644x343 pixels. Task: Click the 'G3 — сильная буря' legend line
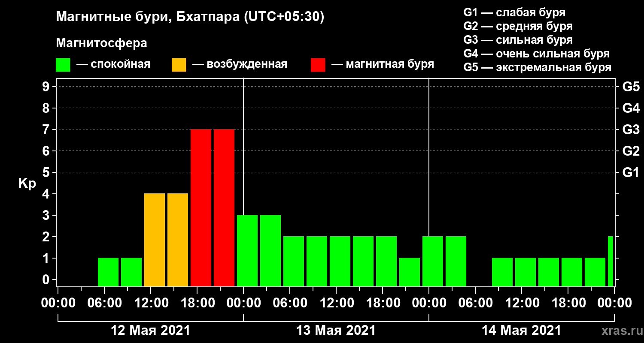click(518, 40)
